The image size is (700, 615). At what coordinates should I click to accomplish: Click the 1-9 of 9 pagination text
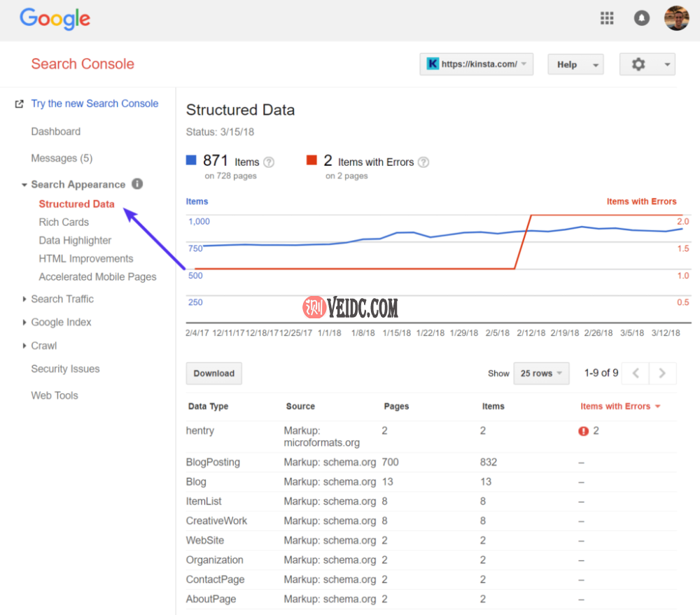coord(601,373)
